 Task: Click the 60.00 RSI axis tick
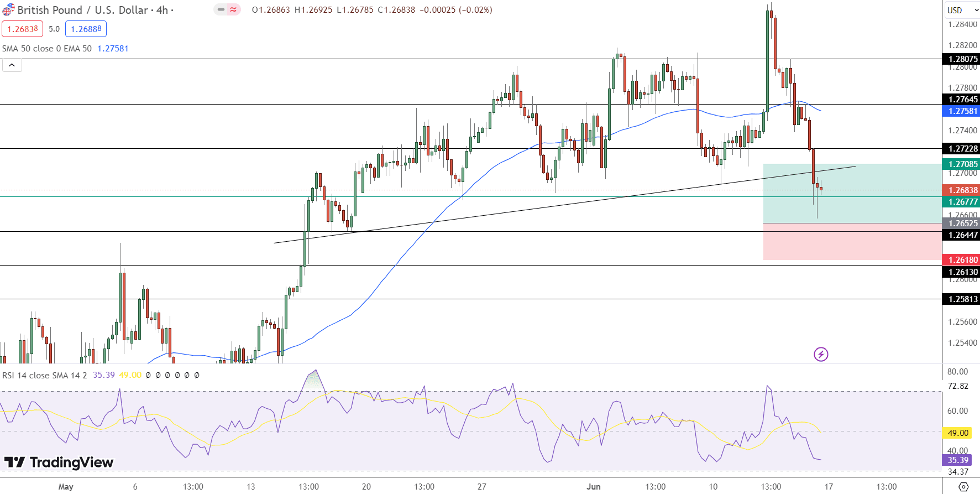958,411
